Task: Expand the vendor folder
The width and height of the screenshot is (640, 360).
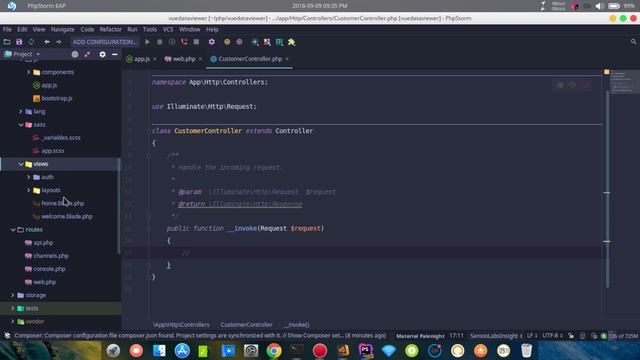Action: (13, 322)
